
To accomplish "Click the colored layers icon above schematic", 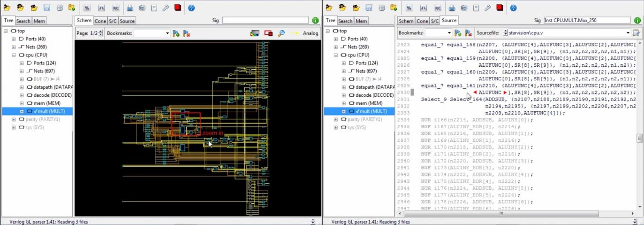I will (255, 33).
